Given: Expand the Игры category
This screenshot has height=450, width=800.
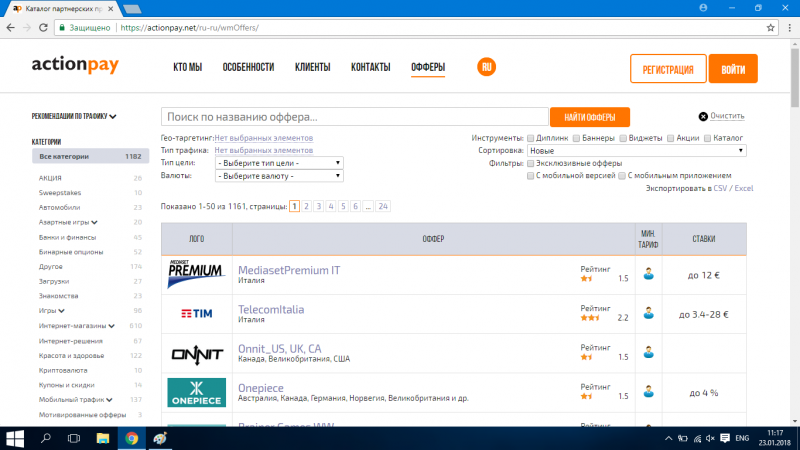Looking at the screenshot, I should tap(52, 310).
